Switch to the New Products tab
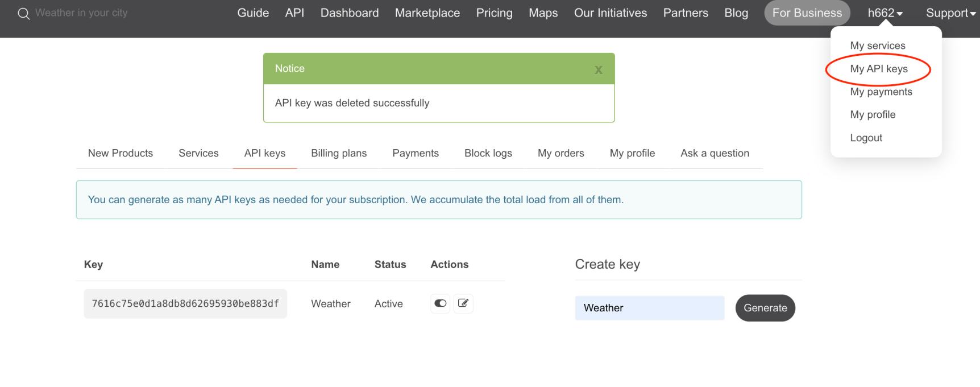 click(x=121, y=153)
